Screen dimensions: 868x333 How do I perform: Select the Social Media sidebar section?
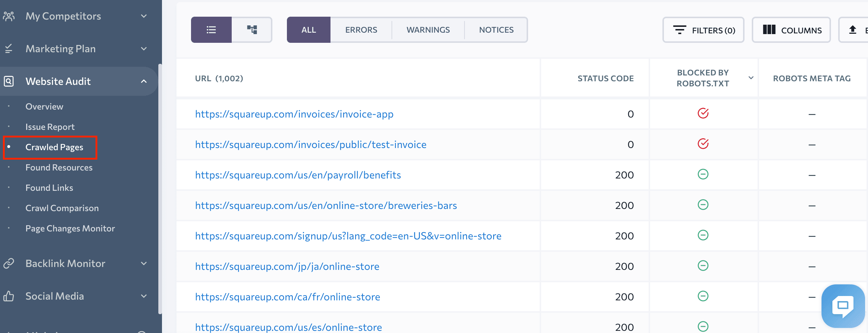(x=79, y=296)
